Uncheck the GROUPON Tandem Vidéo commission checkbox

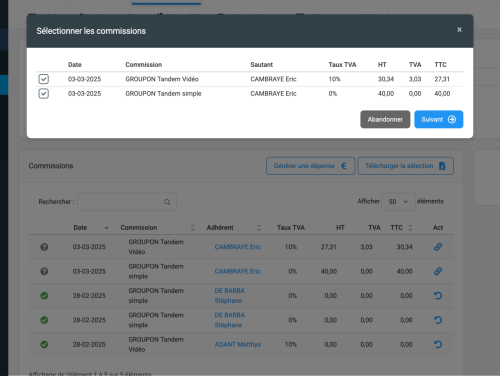[44, 79]
